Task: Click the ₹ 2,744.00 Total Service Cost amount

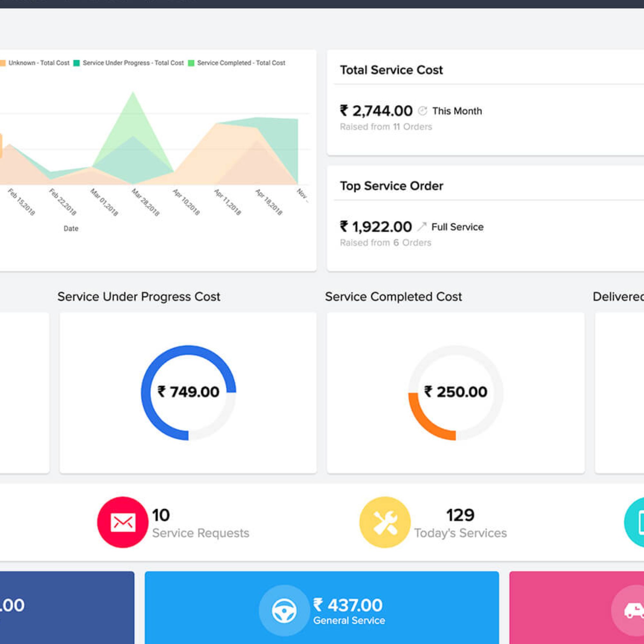Action: 376,111
